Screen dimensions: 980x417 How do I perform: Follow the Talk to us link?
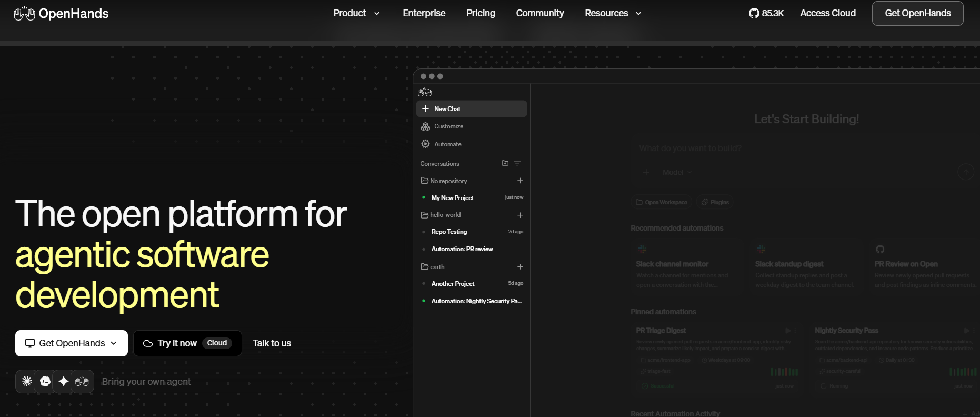(x=272, y=343)
